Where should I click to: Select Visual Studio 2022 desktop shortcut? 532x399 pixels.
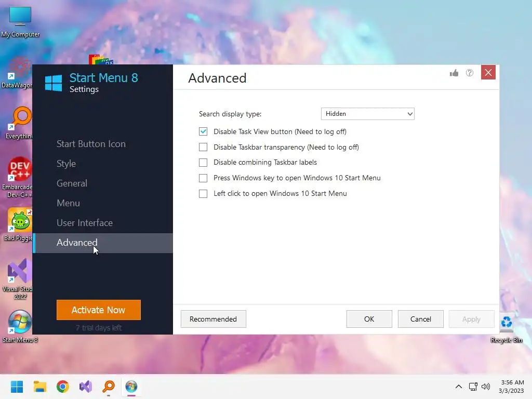(x=18, y=279)
